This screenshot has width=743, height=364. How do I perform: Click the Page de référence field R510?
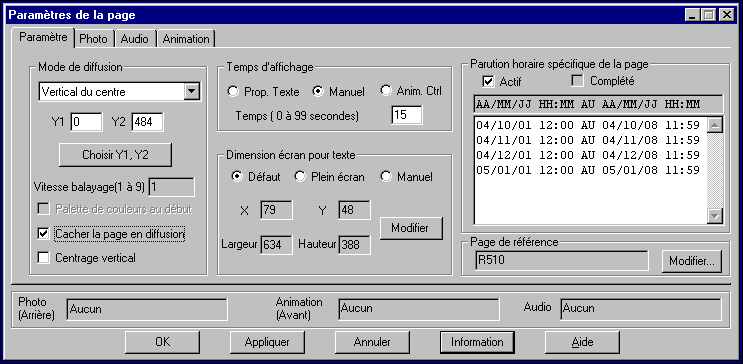pyautogui.click(x=562, y=261)
